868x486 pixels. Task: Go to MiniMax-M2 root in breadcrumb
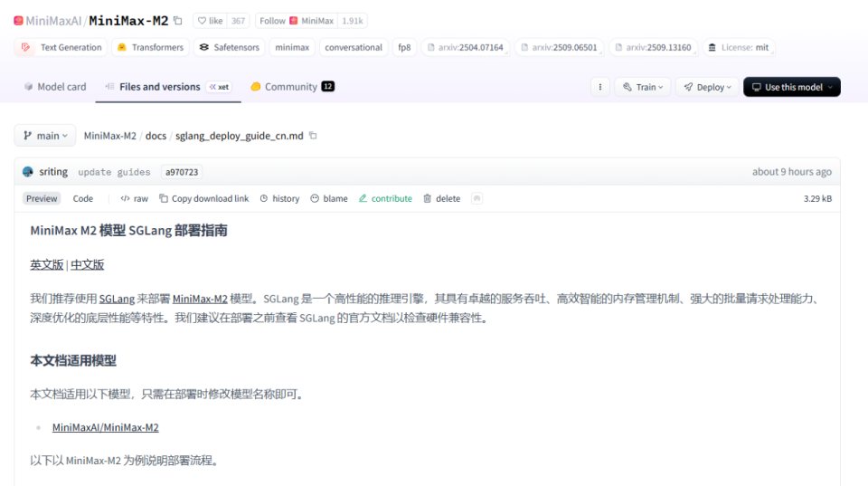109,136
